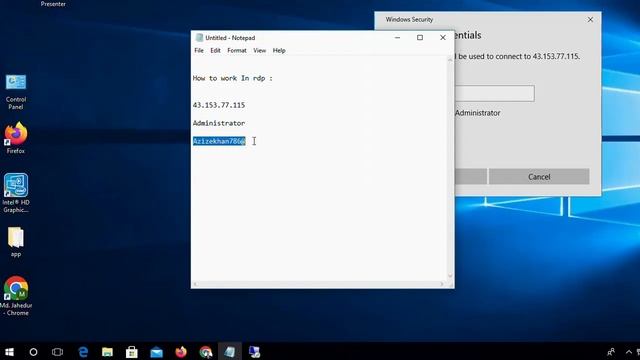This screenshot has height=360, width=640.
Task: Click the Cortana search circle on the taskbar
Action: (33, 352)
